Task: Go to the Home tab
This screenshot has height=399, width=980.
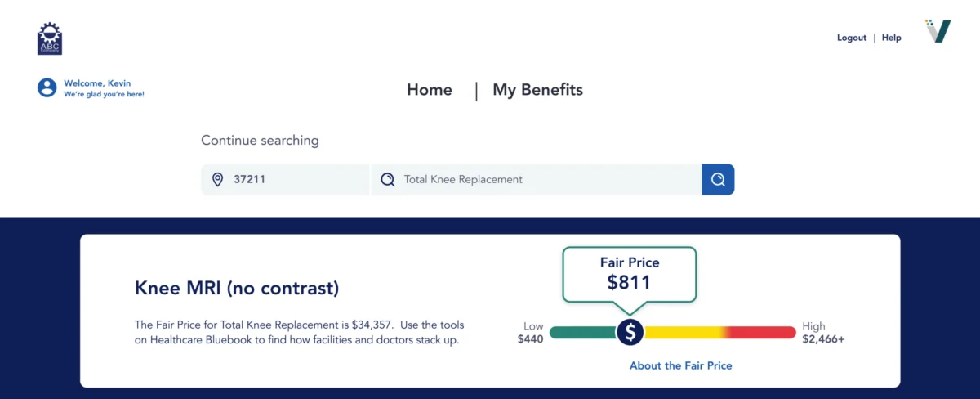Action: click(x=430, y=90)
